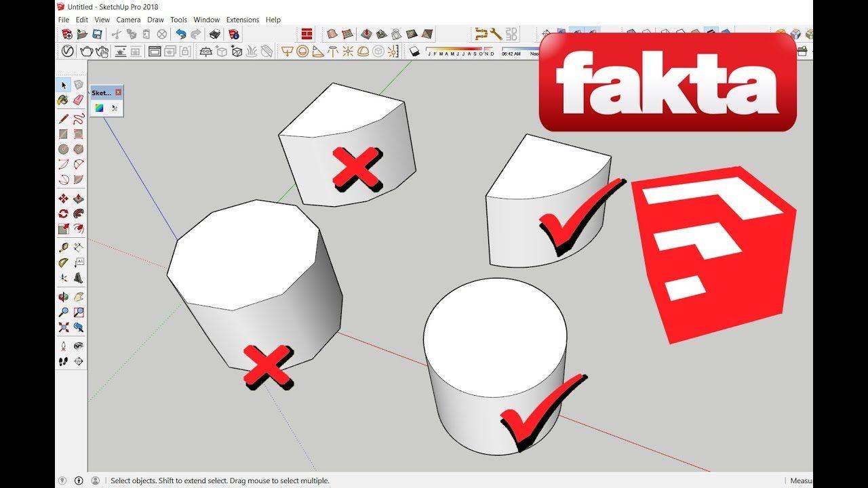Select the Pie arc tool
868x488 pixels.
79,179
